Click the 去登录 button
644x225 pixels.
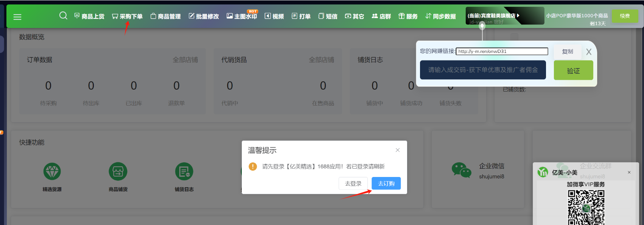click(x=353, y=183)
